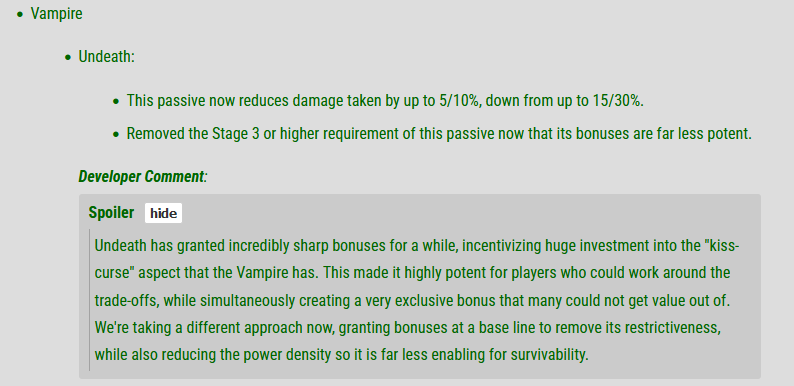
Task: Click the Spoiler label
Action: (x=111, y=213)
